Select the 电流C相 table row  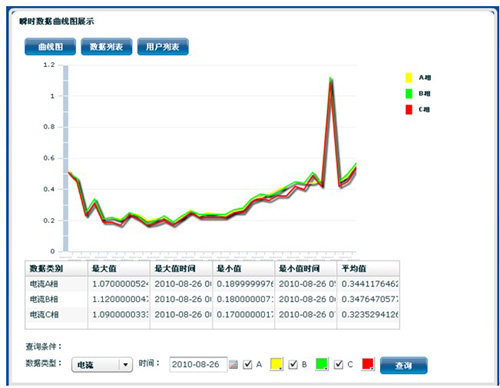coord(212,315)
